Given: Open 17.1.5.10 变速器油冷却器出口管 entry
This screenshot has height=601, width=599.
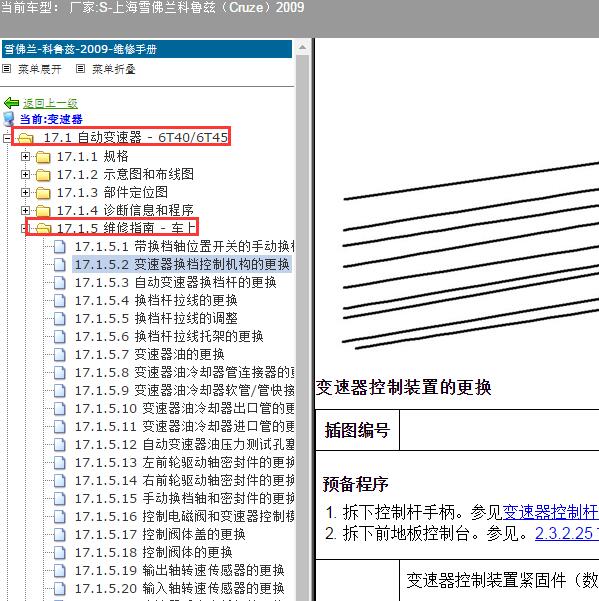Looking at the screenshot, I should (x=184, y=409).
